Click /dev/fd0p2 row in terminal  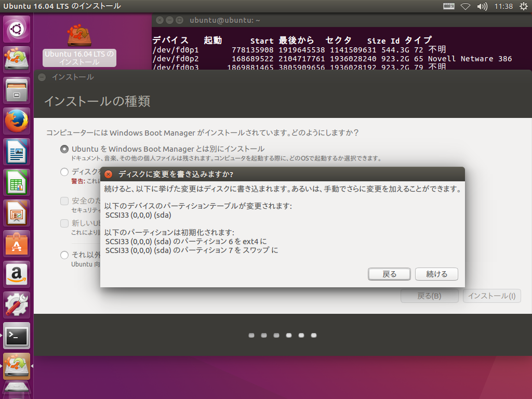332,59
